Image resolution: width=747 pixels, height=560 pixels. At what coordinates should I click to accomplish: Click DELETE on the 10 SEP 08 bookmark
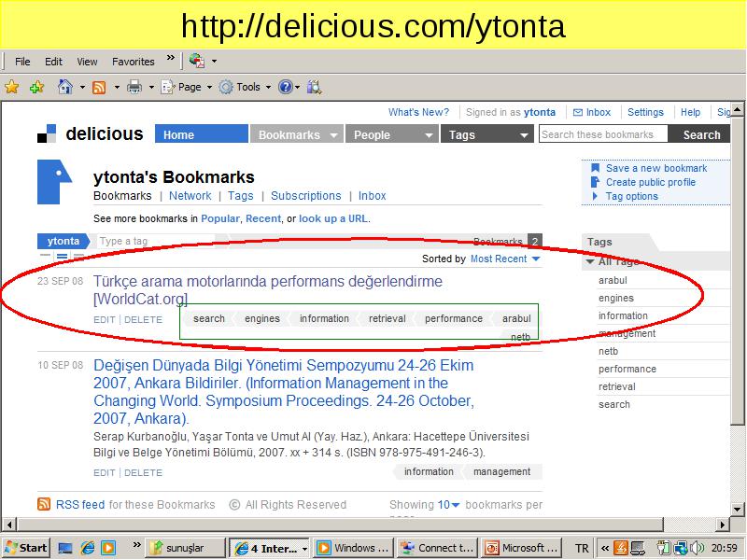pos(144,473)
